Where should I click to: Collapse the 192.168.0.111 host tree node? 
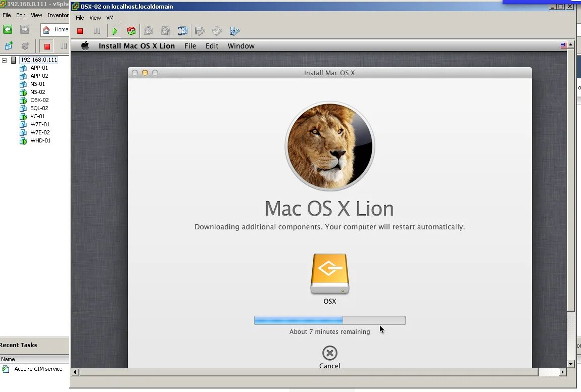click(5, 60)
